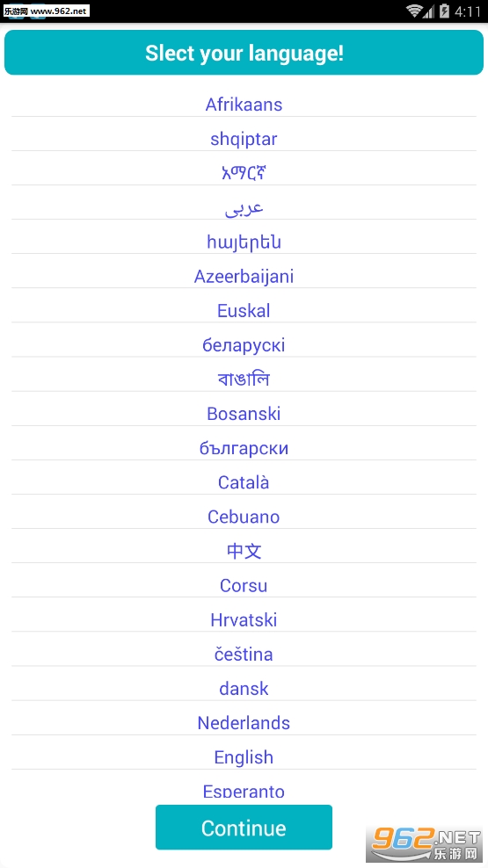
Task: Tap the Slect your language header
Action: pyautogui.click(x=244, y=53)
